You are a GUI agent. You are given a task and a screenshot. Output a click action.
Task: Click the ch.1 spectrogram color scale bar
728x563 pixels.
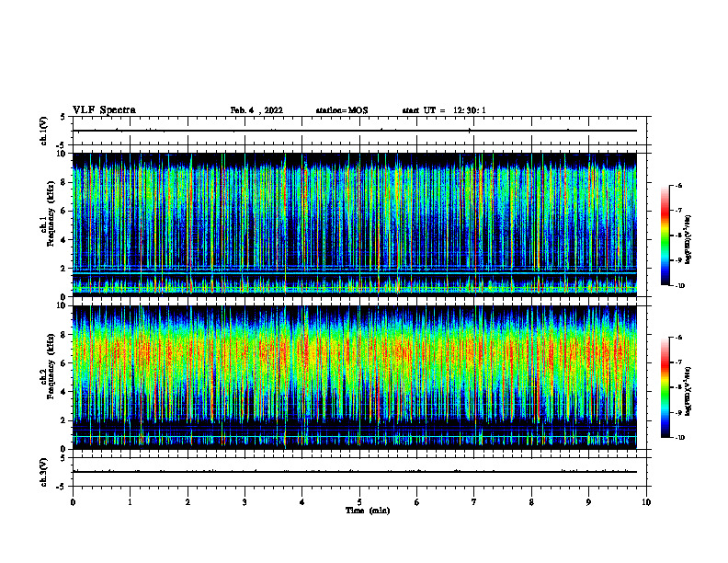tap(665, 236)
